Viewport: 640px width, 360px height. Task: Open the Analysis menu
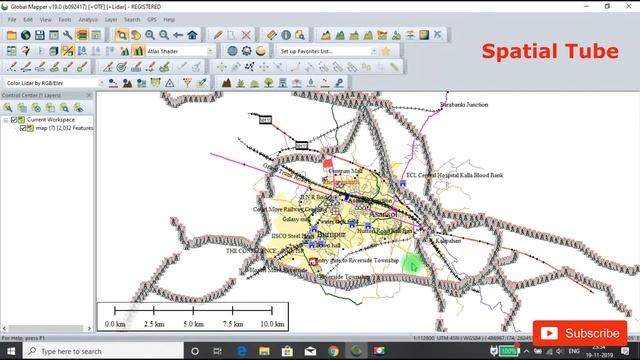(88, 20)
